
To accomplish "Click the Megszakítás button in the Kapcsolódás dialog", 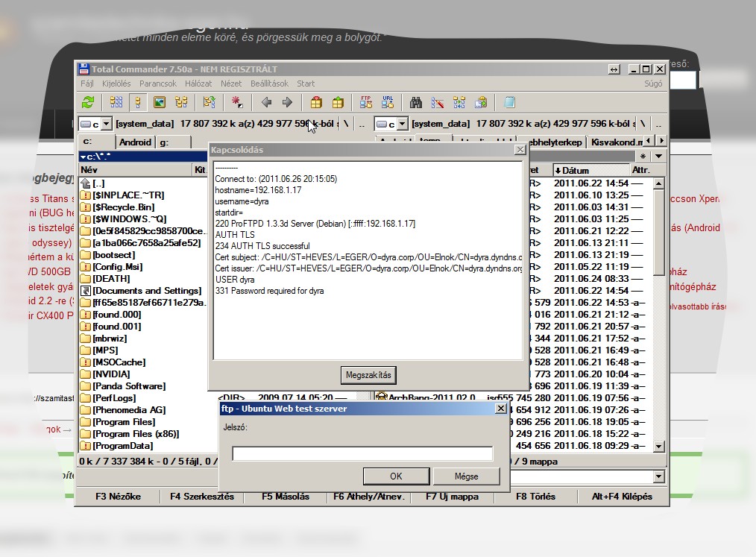I will (x=368, y=375).
